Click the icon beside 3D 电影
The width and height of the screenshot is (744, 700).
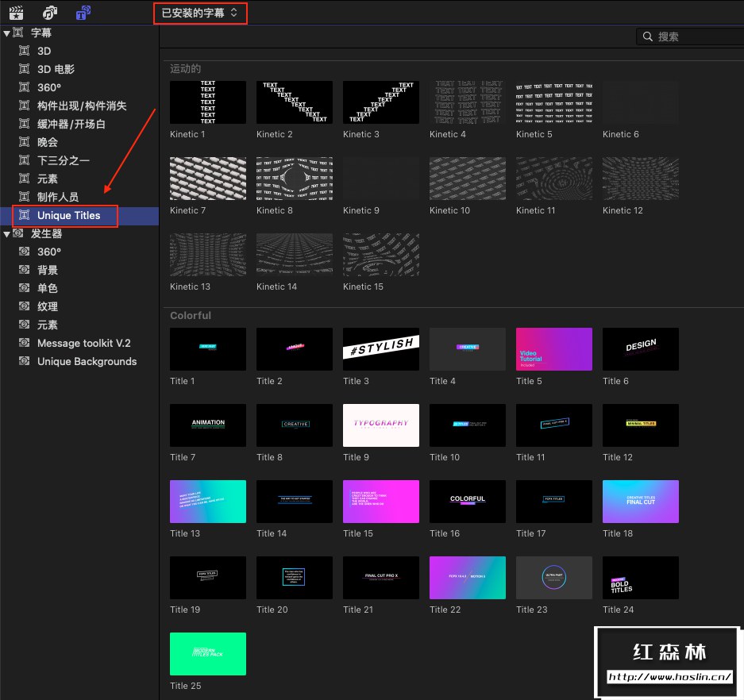coord(24,69)
